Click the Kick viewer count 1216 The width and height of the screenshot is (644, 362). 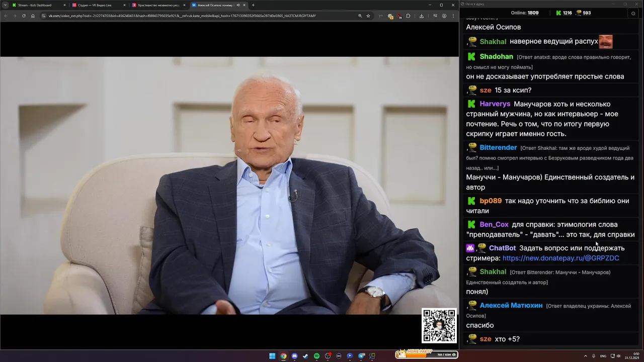tap(563, 13)
